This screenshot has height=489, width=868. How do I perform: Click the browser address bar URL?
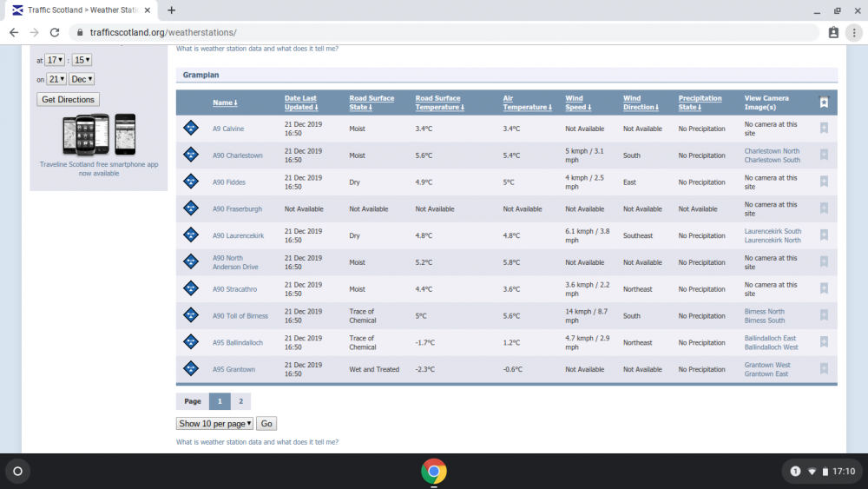(163, 33)
